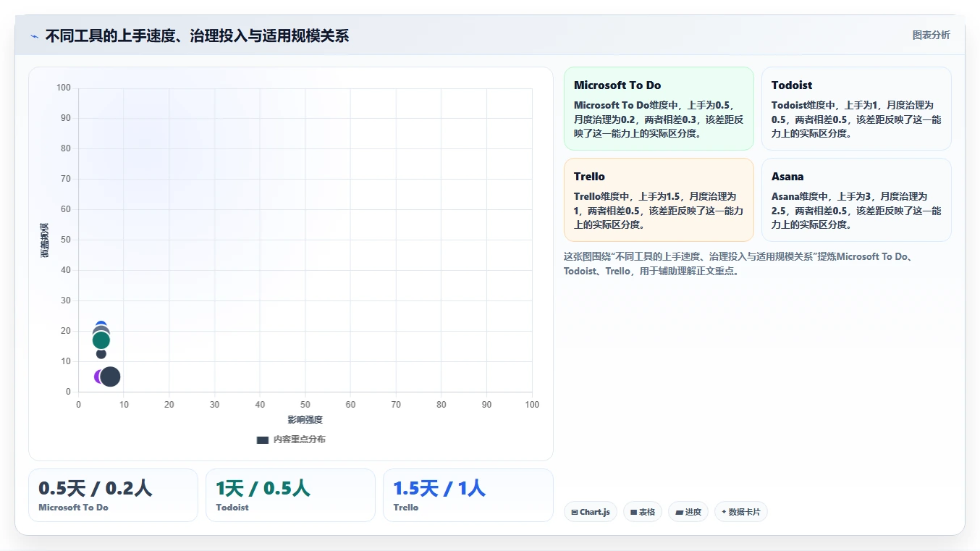Open the Todoist info card

(856, 109)
